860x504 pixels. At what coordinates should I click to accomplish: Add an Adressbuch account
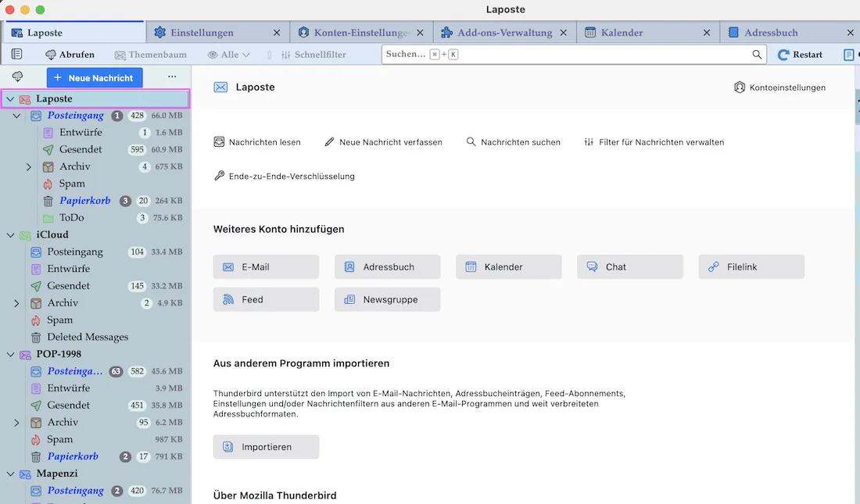coord(387,267)
